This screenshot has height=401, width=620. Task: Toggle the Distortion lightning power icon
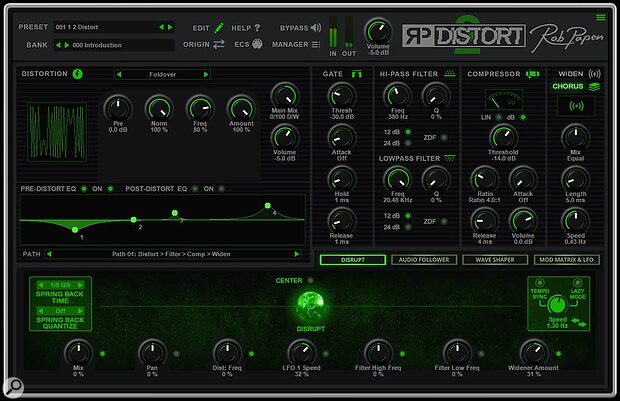pyautogui.click(x=78, y=74)
